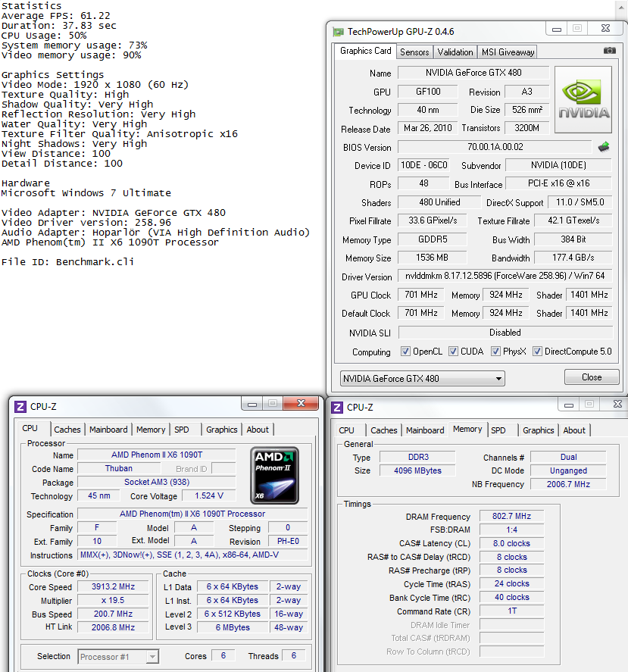This screenshot has width=628, height=672.
Task: Click the Average FPS: 61.22 line
Action: tap(56, 16)
